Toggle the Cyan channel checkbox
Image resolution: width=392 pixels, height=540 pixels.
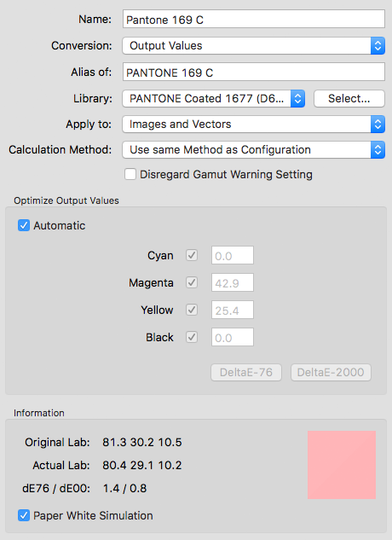point(192,255)
